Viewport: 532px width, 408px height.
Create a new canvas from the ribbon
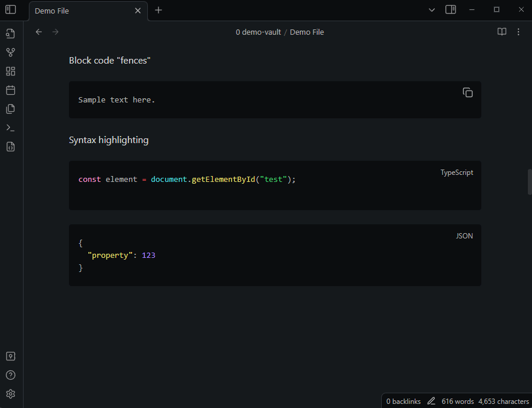[x=11, y=71]
